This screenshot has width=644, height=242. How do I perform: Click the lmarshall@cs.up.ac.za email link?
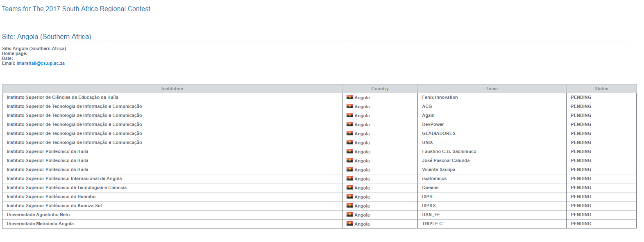[41, 63]
